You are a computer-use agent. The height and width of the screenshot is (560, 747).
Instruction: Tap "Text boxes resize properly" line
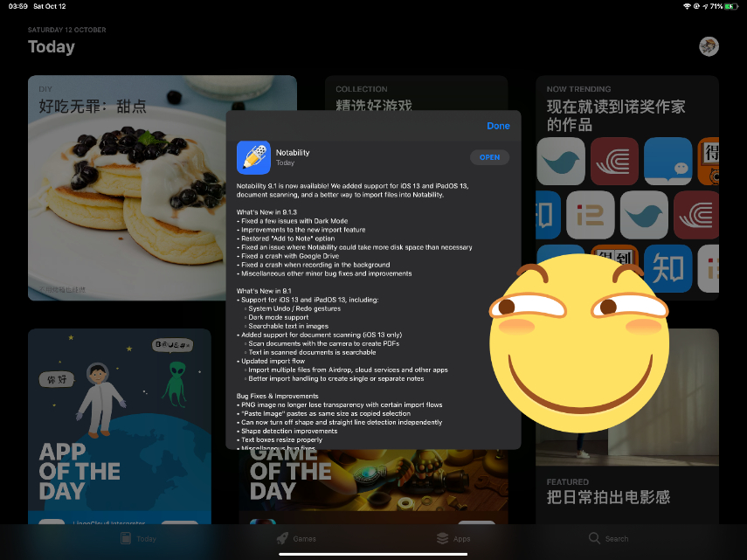pos(280,439)
